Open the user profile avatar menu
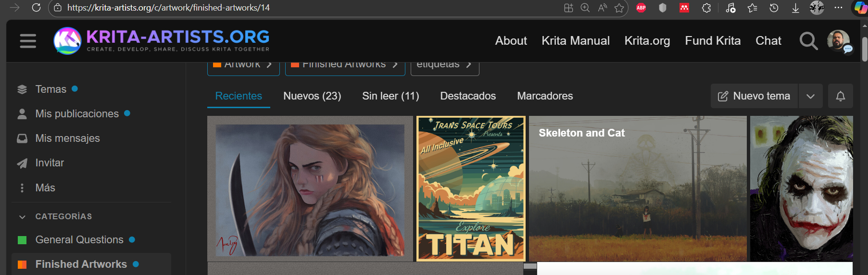This screenshot has height=275, width=868. (838, 41)
